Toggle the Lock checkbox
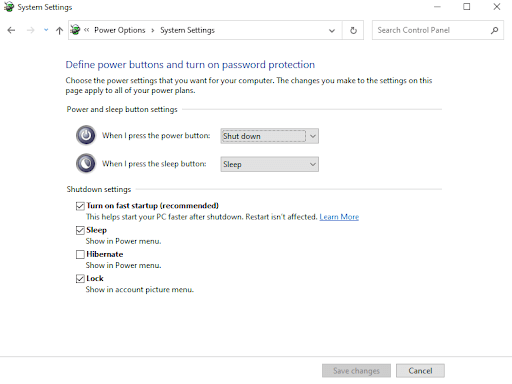 (80, 279)
